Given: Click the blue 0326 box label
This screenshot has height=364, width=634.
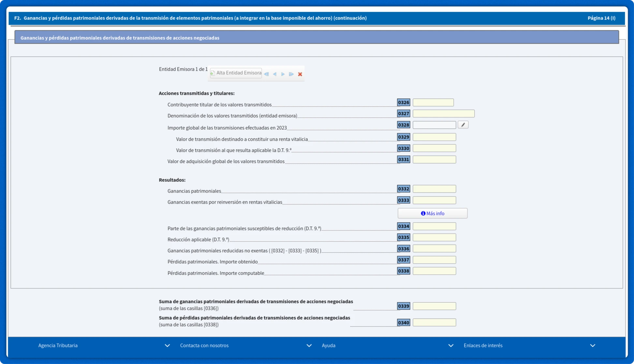Looking at the screenshot, I should 403,103.
